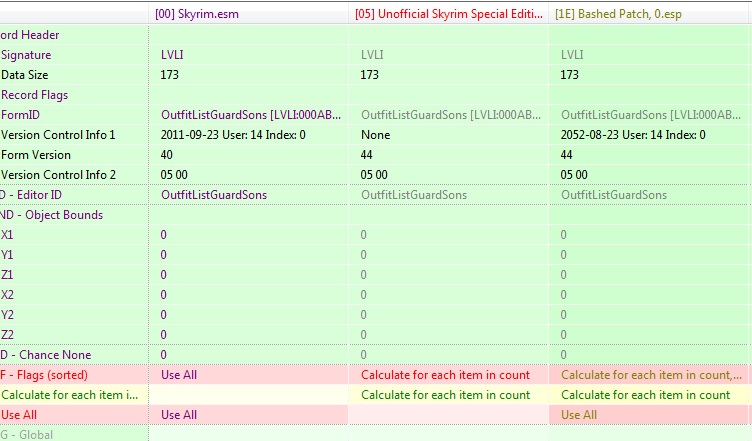Select the Form Version row label
This screenshot has width=752, height=441.
(x=36, y=155)
